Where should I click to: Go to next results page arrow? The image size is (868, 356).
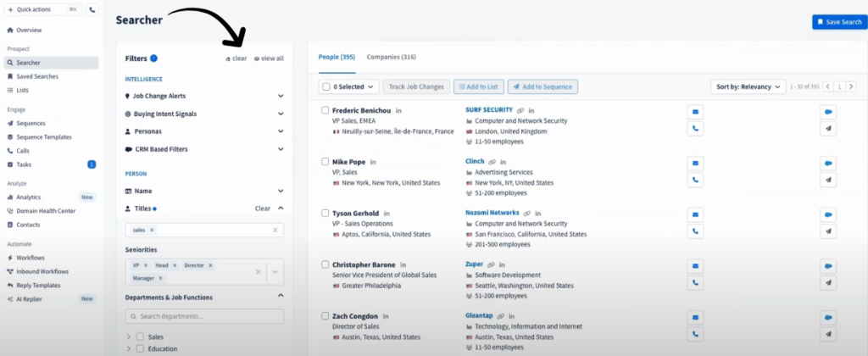pos(851,87)
